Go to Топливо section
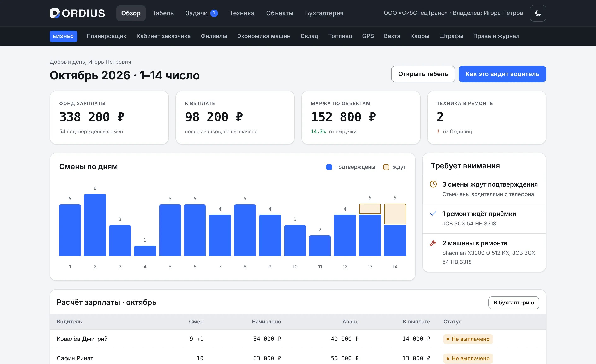 [x=340, y=36]
